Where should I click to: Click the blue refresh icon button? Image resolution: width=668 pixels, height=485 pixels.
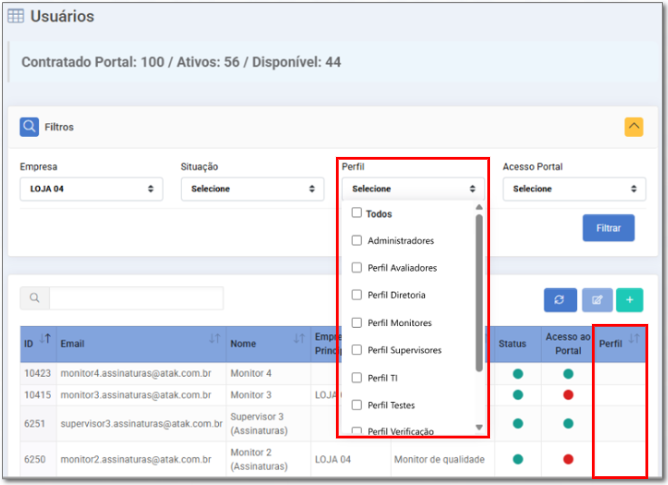click(x=560, y=299)
